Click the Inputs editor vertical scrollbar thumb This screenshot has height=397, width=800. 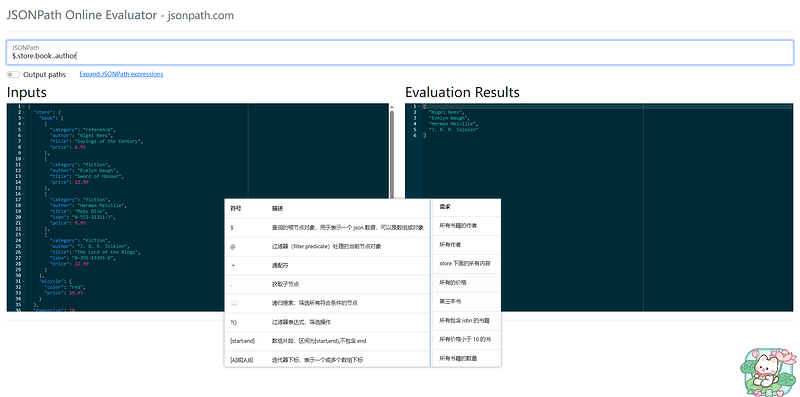point(392,155)
